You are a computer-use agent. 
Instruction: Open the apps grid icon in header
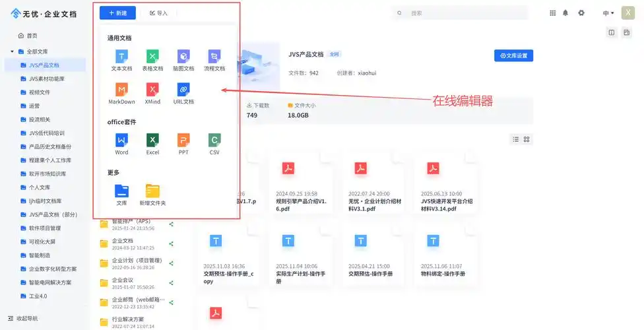coord(552,13)
